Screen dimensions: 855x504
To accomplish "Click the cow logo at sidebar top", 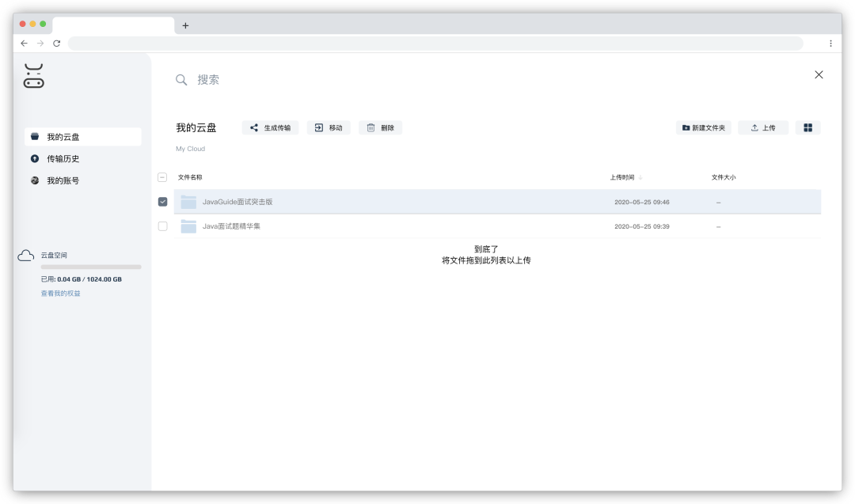I will 36,75.
